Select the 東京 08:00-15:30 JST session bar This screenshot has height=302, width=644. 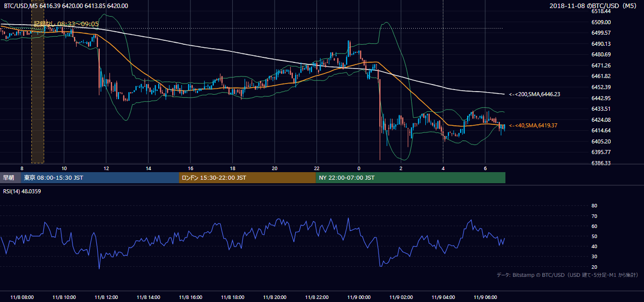click(x=100, y=178)
